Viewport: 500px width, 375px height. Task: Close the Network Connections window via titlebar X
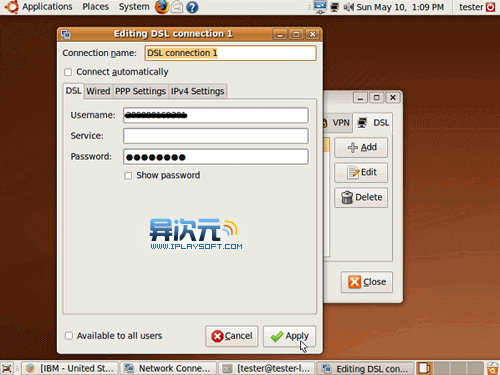pyautogui.click(x=393, y=97)
